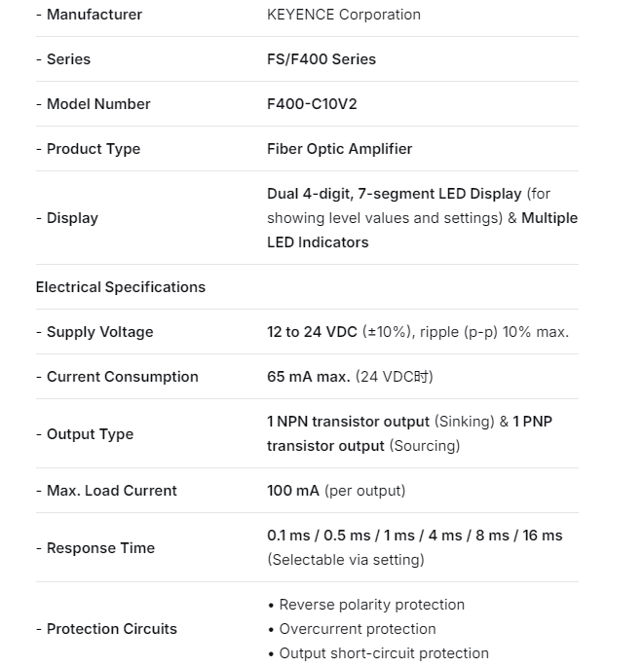
Task: Click the Electrical Specifications section heading
Action: 121,287
